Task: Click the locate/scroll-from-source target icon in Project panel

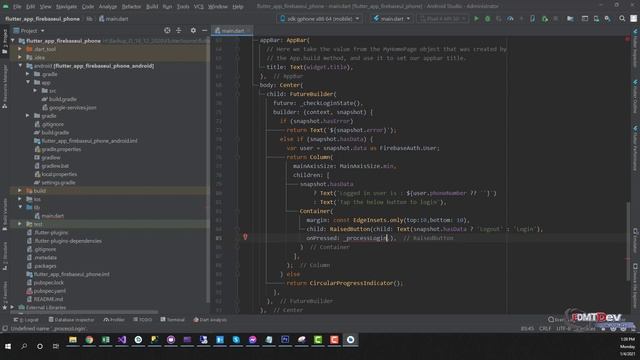Action: click(x=167, y=31)
